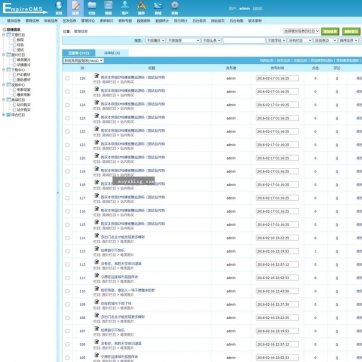The image size is (362, 362).
Task: Open the column selector dropdown beside the green buttons
Action: point(301,31)
